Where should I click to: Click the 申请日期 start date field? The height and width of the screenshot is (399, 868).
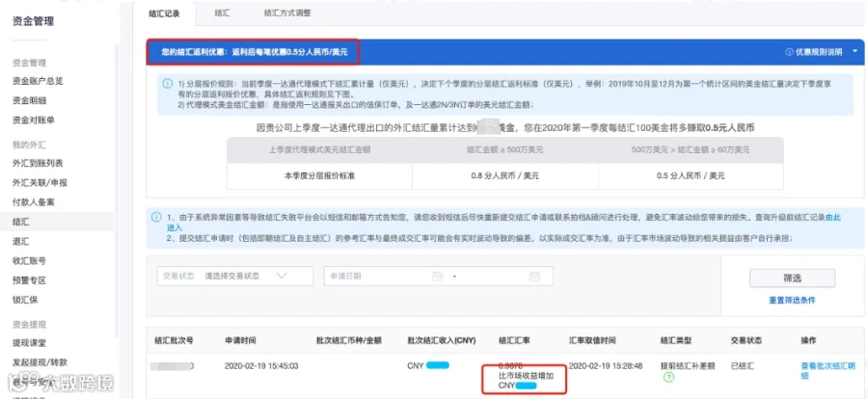(384, 276)
